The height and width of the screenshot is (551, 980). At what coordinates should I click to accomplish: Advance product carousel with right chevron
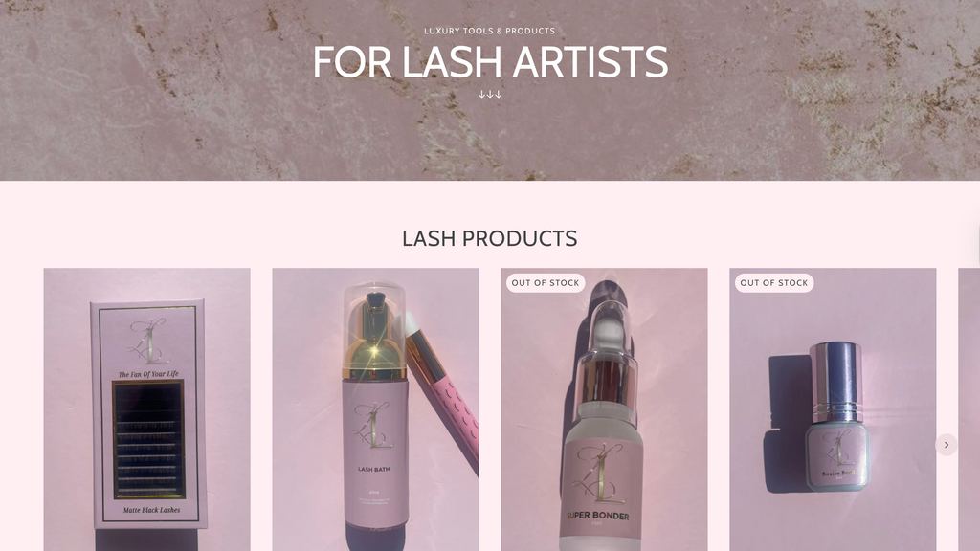[947, 445]
